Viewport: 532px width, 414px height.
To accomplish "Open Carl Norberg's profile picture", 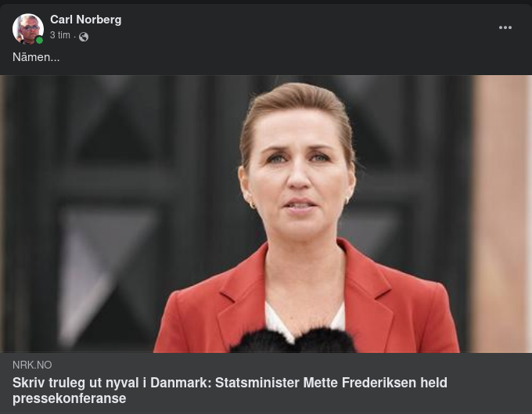I will coord(28,29).
